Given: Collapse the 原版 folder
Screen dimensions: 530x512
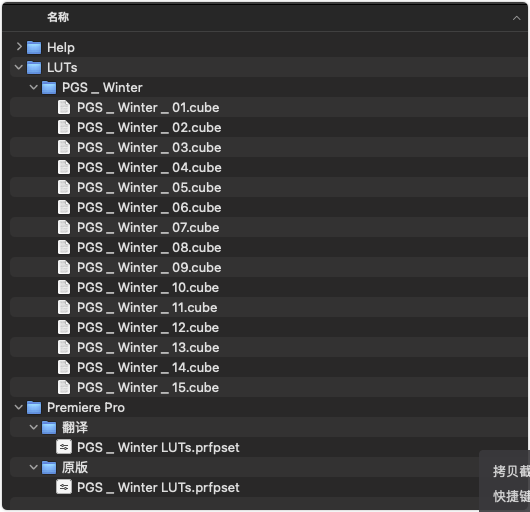Looking at the screenshot, I should [x=34, y=467].
